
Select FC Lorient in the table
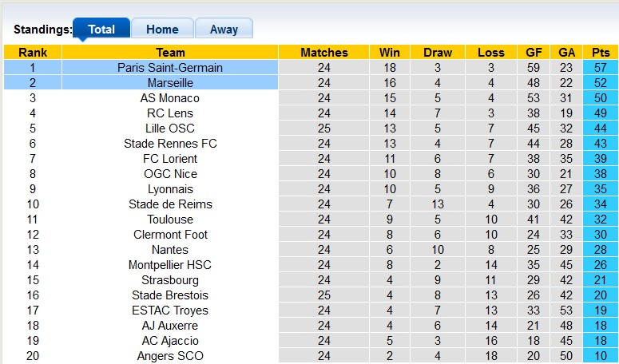pos(170,159)
